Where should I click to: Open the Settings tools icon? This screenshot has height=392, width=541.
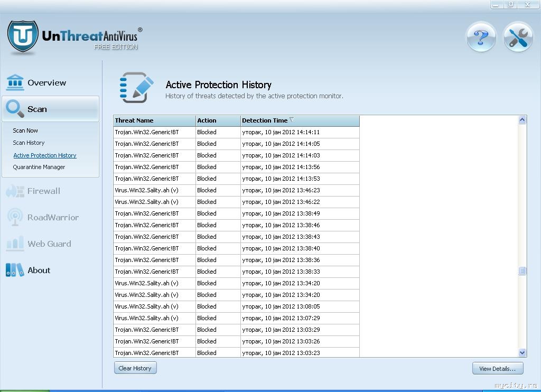(518, 37)
